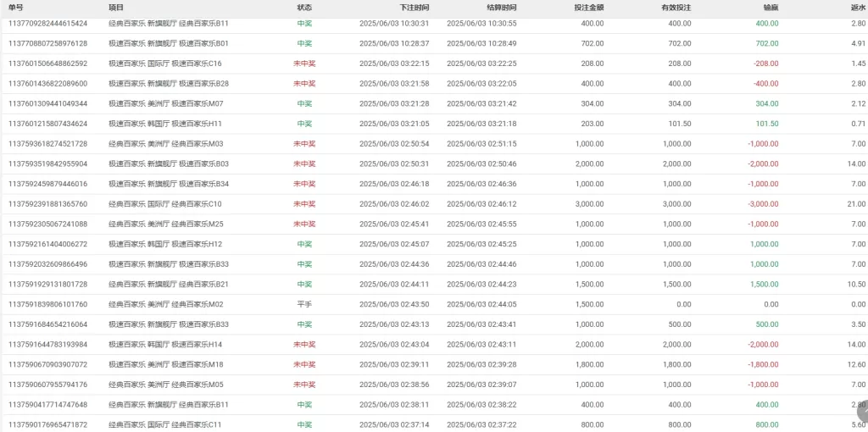Image resolution: width=868 pixels, height=432 pixels.
Task: Click project 极速百家乐 国际厅 极速百家乐C16
Action: [165, 64]
